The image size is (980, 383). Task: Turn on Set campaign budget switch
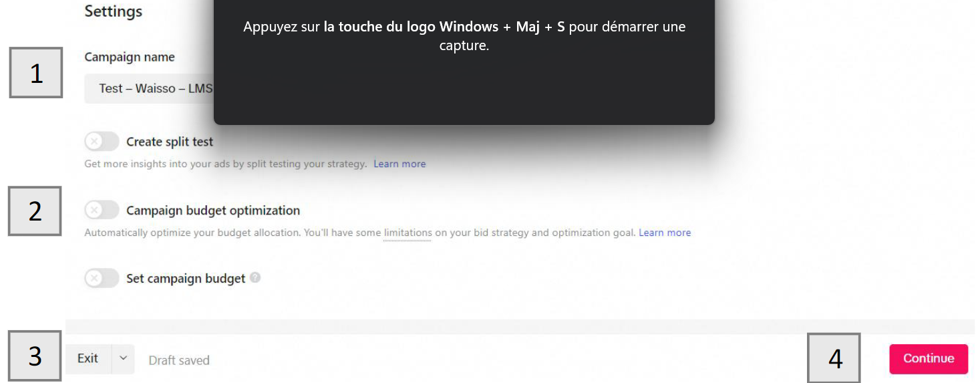[x=102, y=278]
